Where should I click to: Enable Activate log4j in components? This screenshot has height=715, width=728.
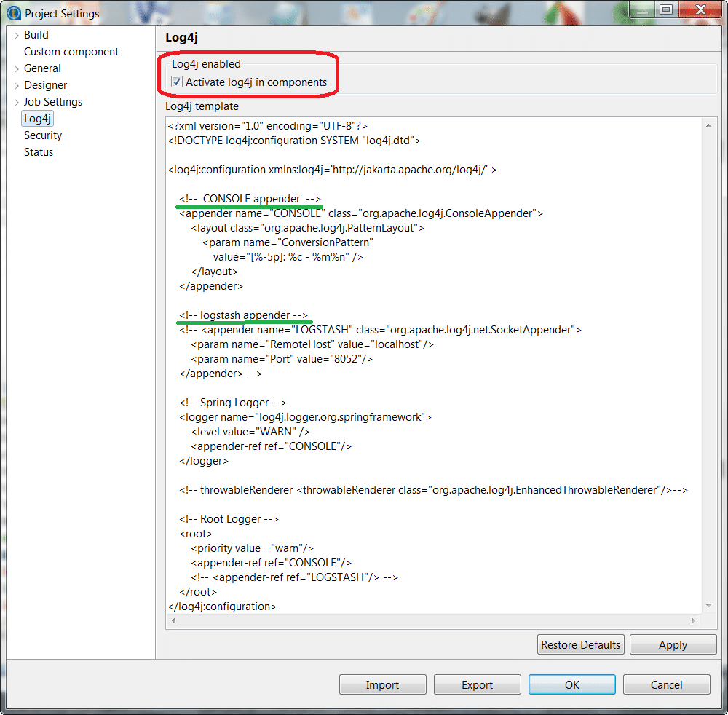point(176,82)
